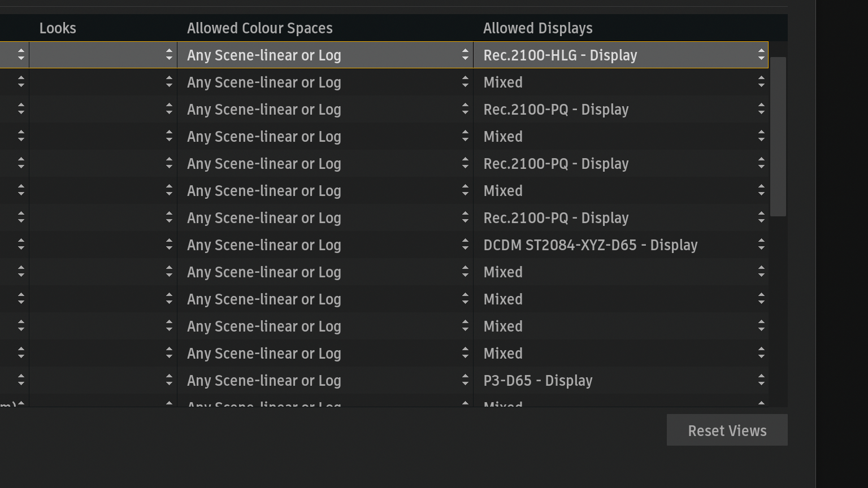Open the Mixed displays dropdown directly above P3-D65 row
This screenshot has height=488, width=868.
(x=620, y=353)
